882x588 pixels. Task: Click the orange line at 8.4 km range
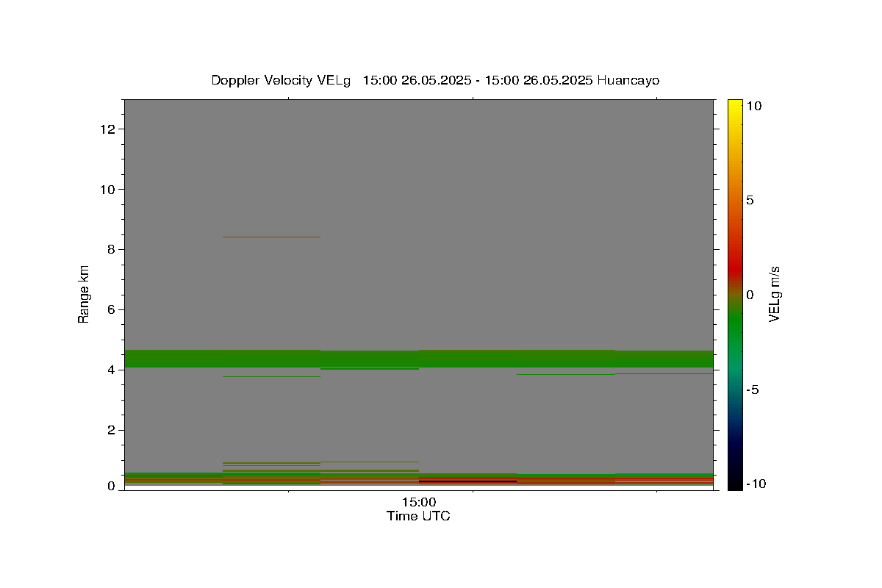271,237
